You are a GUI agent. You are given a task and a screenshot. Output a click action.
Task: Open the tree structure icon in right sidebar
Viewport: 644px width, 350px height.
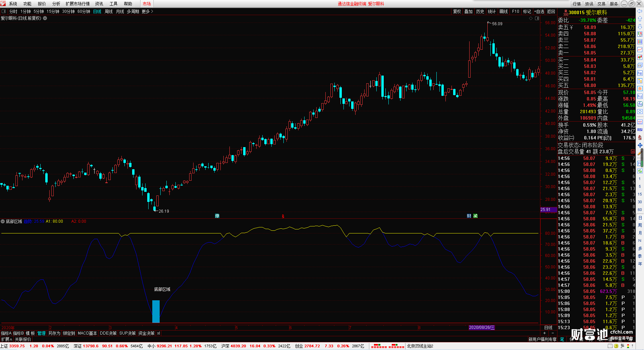pyautogui.click(x=640, y=81)
